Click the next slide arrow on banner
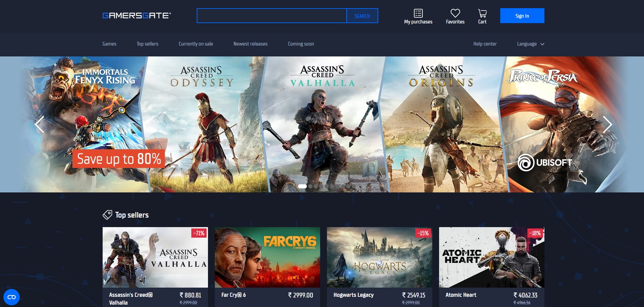This screenshot has height=307, width=644. pos(607,124)
